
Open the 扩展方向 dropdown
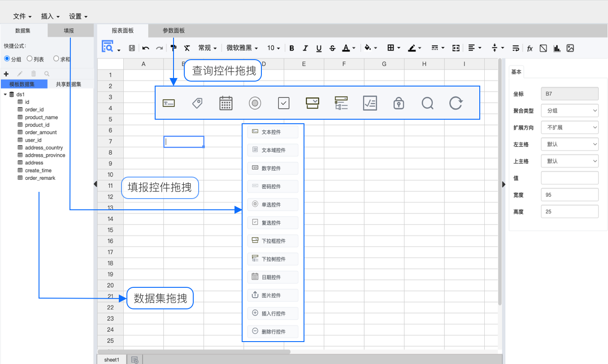569,127
